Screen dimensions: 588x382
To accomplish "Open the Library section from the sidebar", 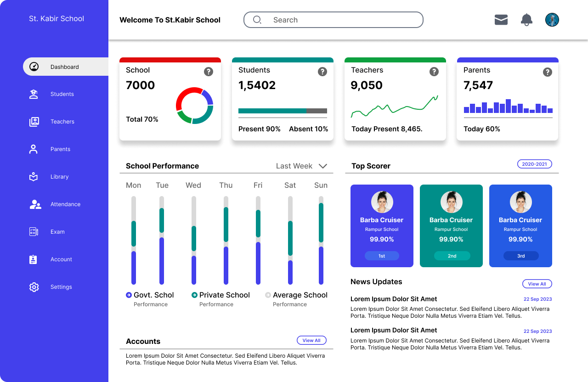I will (33, 177).
